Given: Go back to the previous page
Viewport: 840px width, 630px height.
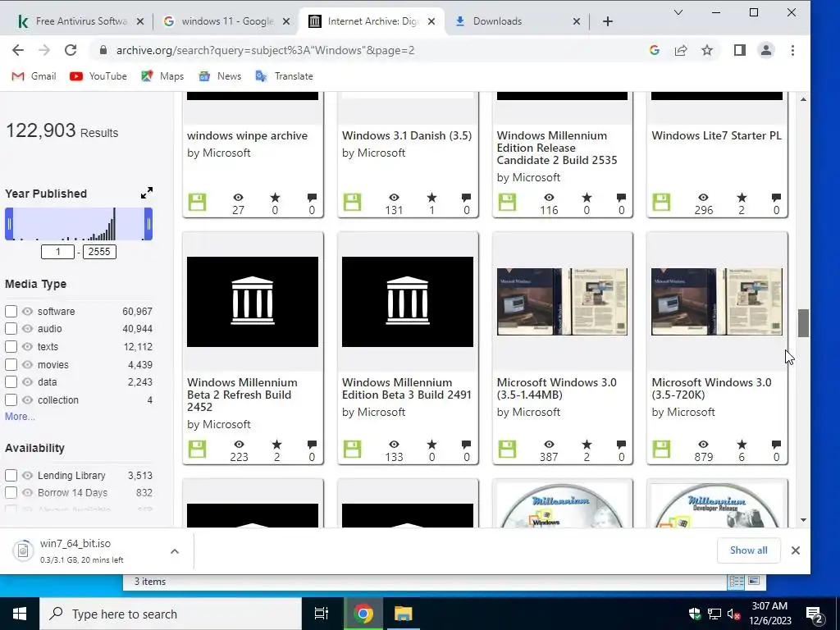Looking at the screenshot, I should [18, 50].
